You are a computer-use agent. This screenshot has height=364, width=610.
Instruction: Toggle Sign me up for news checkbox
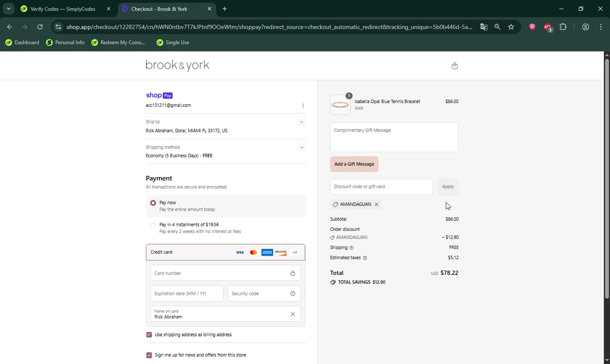pyautogui.click(x=149, y=355)
